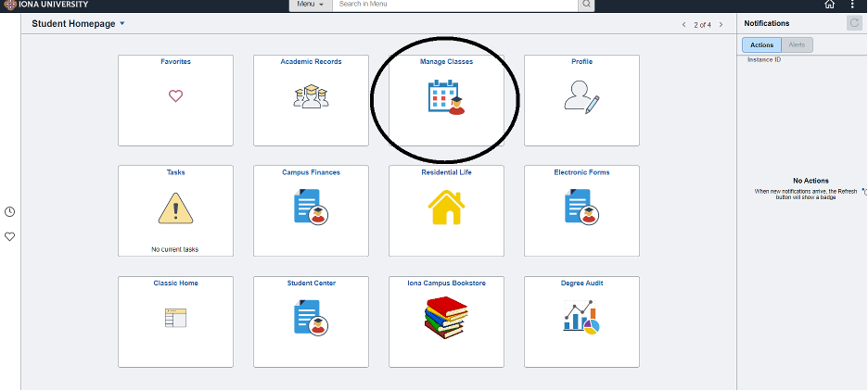Click the Refresh notifications button
This screenshot has width=868, height=391.
(x=854, y=23)
